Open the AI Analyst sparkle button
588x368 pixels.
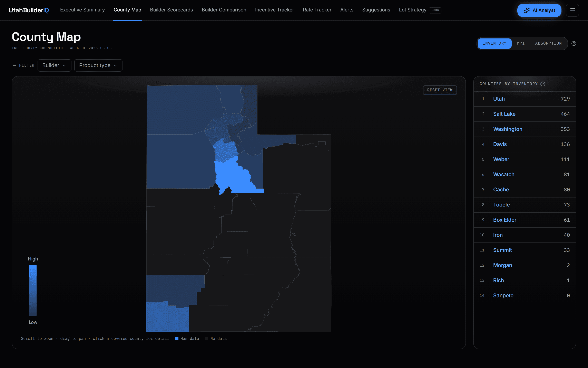tap(539, 10)
